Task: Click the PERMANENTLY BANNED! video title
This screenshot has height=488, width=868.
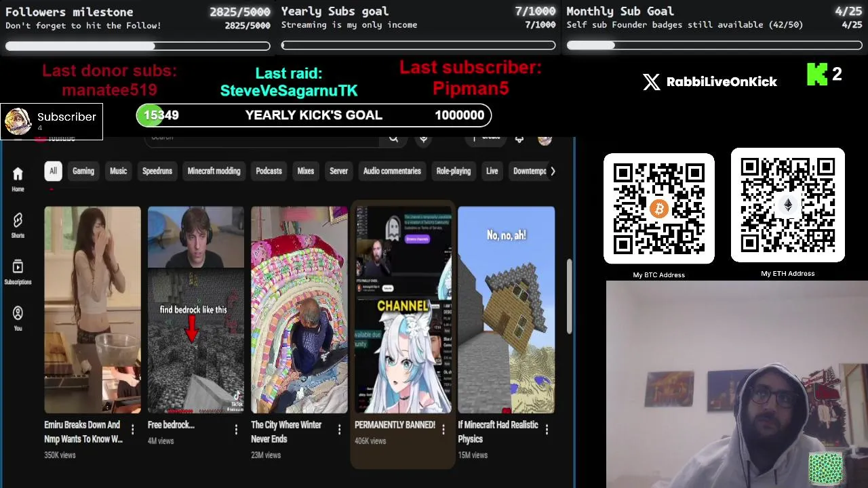Action: point(395,425)
